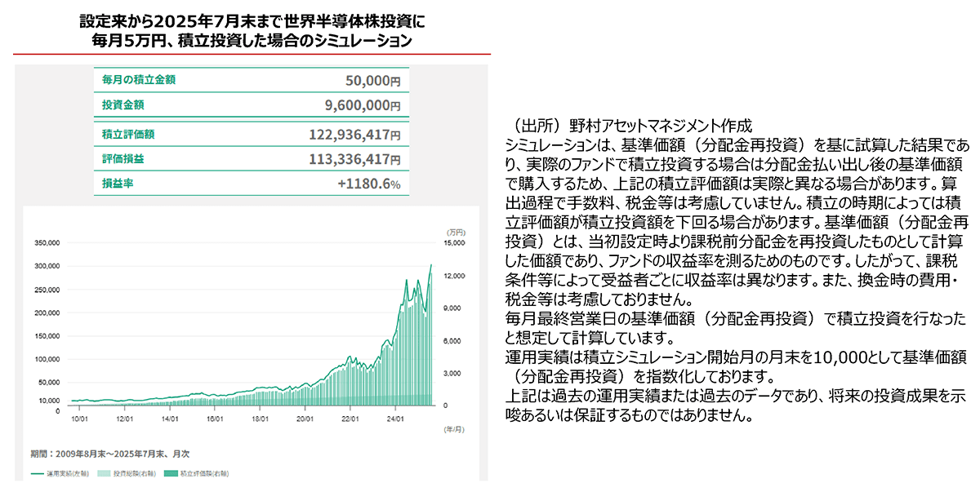Click the 運用実績(左軸) legend entry
This screenshot has height=501, width=980.
pos(60,473)
